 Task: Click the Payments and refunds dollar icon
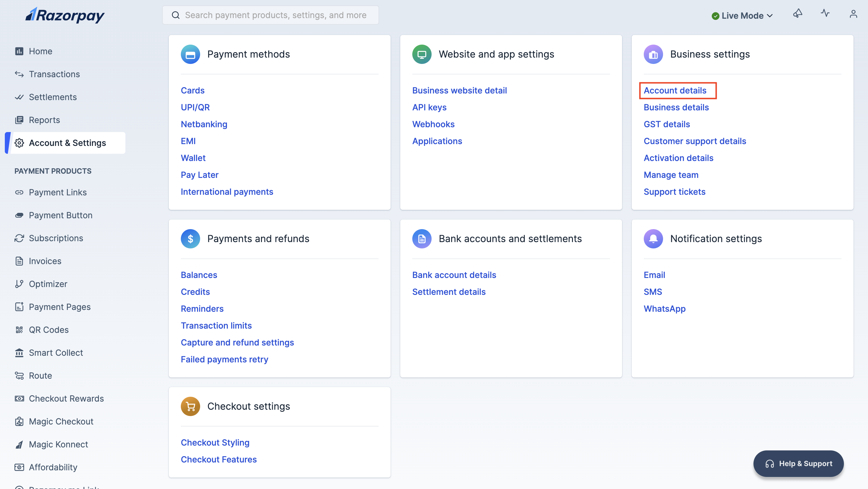[x=190, y=239]
